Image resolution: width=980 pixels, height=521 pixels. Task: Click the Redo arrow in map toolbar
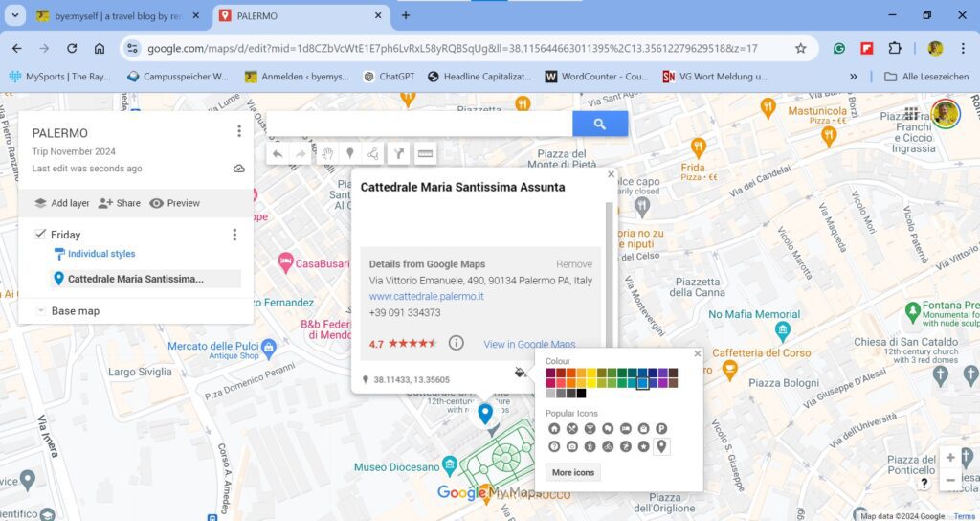click(300, 154)
